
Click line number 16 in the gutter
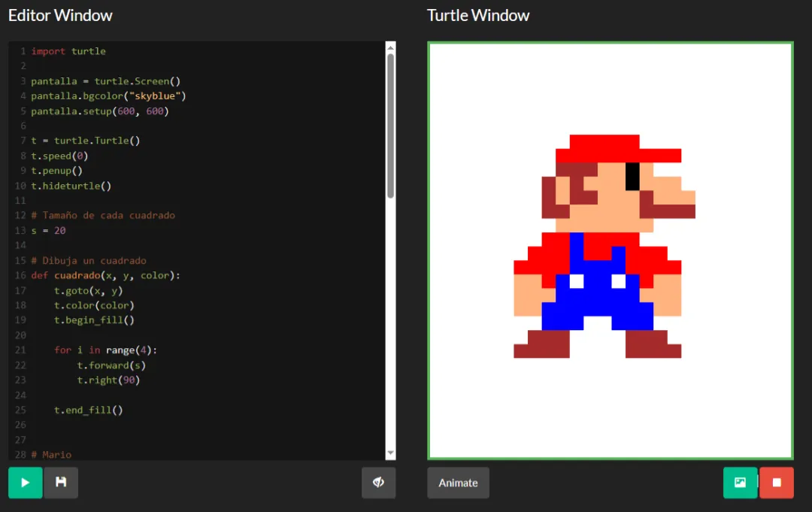[20, 275]
